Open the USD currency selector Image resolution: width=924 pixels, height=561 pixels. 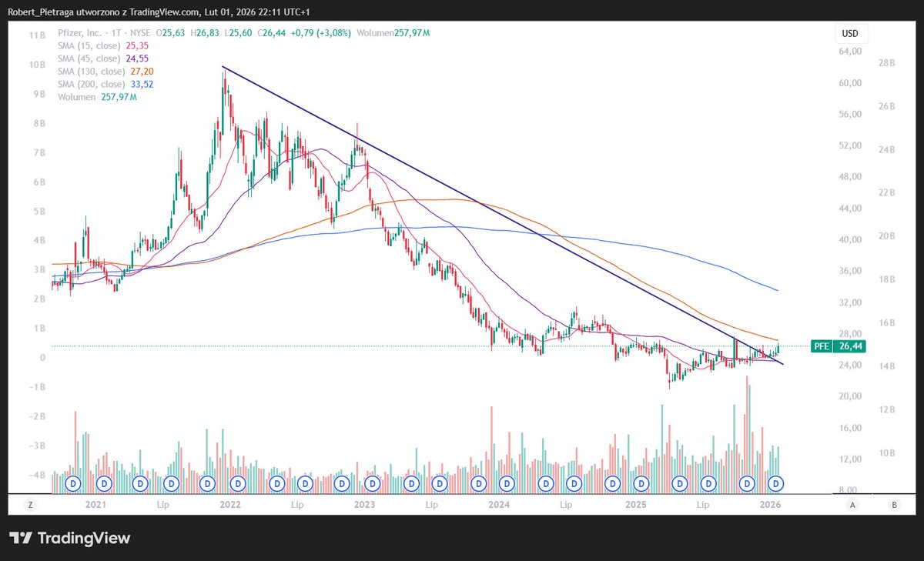tap(851, 34)
